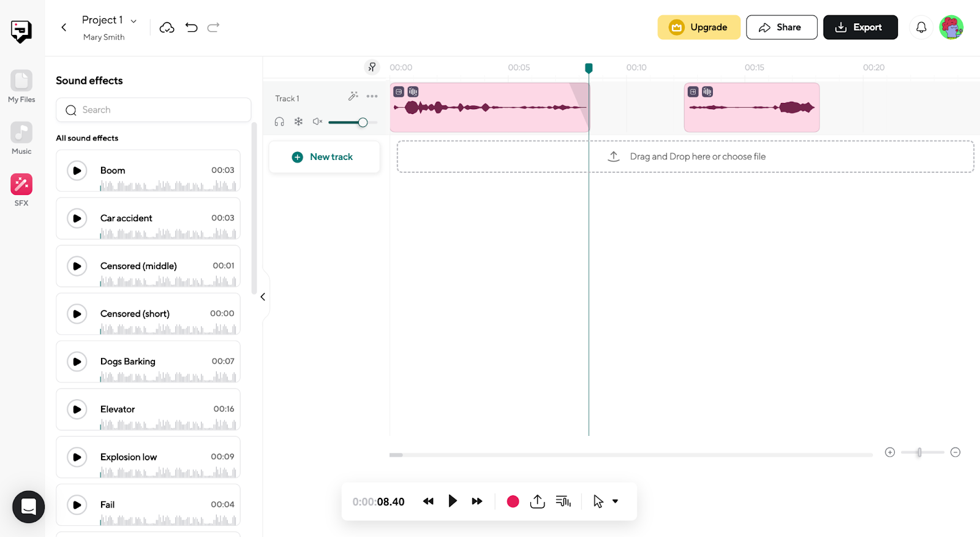Click the sound effects list scrollbar

(254, 208)
